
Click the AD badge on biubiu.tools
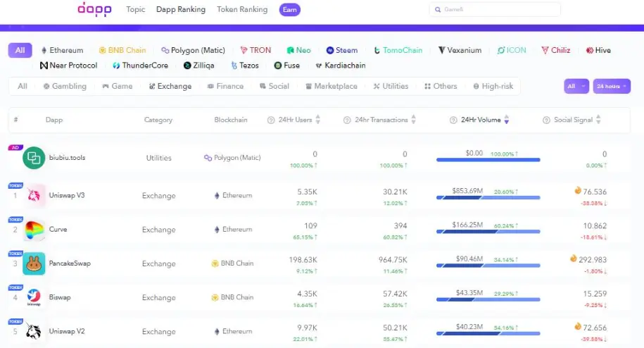point(15,147)
